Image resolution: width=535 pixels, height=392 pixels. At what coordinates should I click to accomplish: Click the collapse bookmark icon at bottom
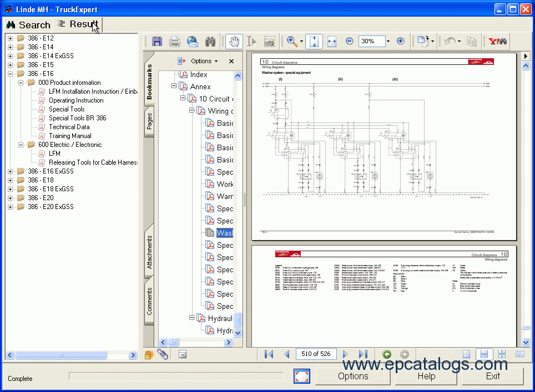tap(183, 354)
